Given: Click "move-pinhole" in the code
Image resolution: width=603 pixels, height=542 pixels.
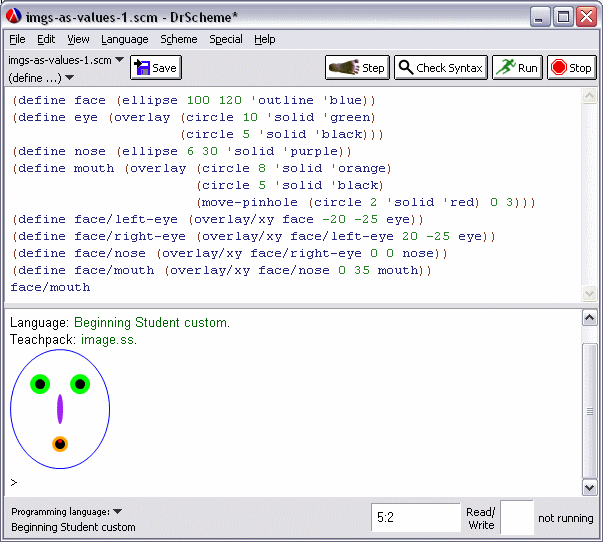Looking at the screenshot, I should pos(250,202).
